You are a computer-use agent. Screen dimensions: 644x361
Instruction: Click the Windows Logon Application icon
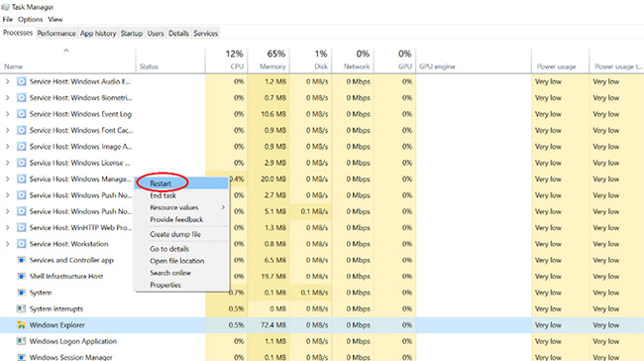[21, 341]
